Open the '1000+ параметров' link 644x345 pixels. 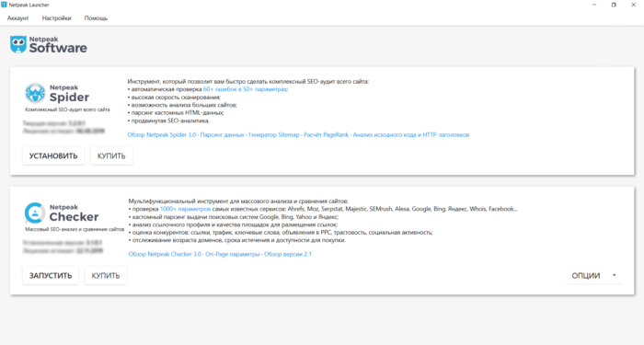(x=185, y=209)
